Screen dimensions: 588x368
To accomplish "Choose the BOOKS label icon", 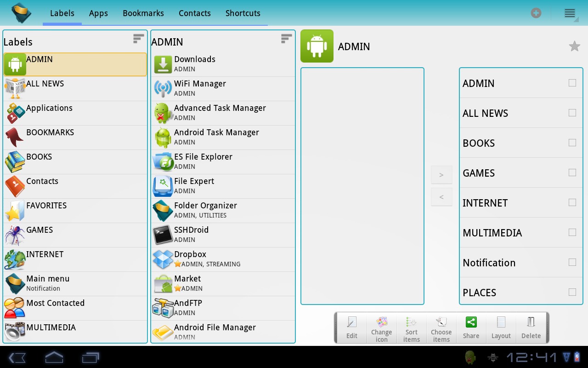I will (x=15, y=162).
